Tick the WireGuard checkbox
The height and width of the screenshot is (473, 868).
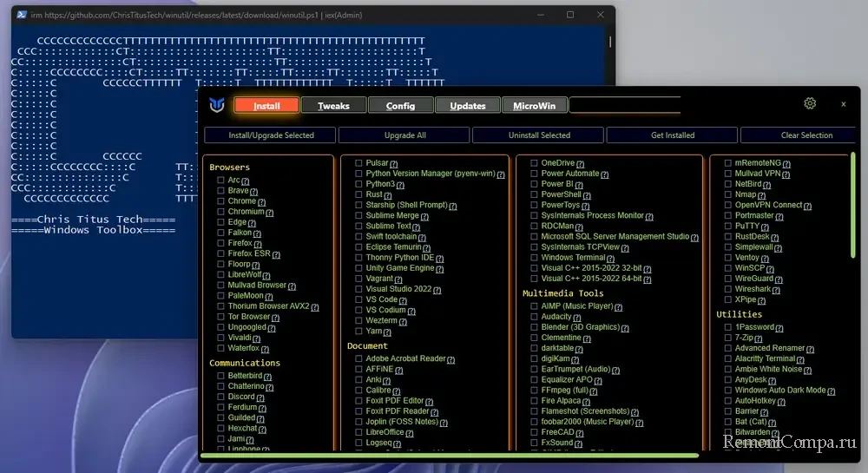click(727, 279)
